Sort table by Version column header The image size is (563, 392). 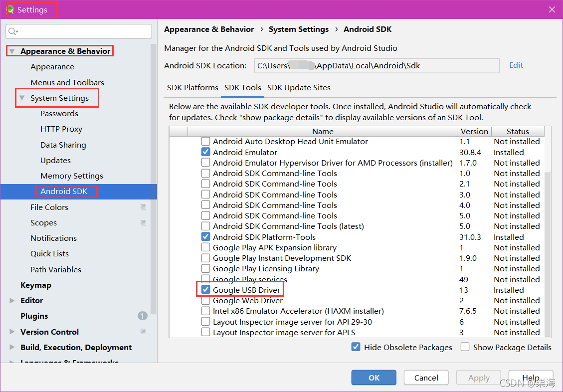point(474,131)
